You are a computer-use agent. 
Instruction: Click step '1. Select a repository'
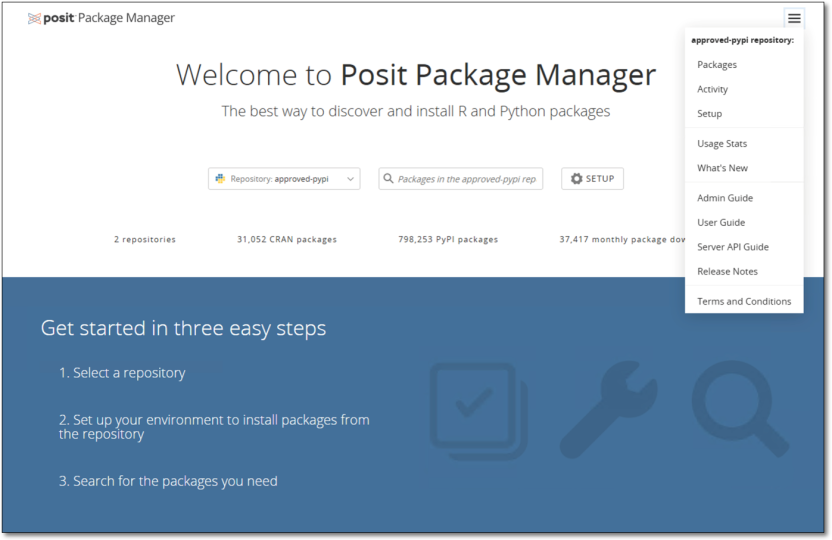pyautogui.click(x=122, y=373)
